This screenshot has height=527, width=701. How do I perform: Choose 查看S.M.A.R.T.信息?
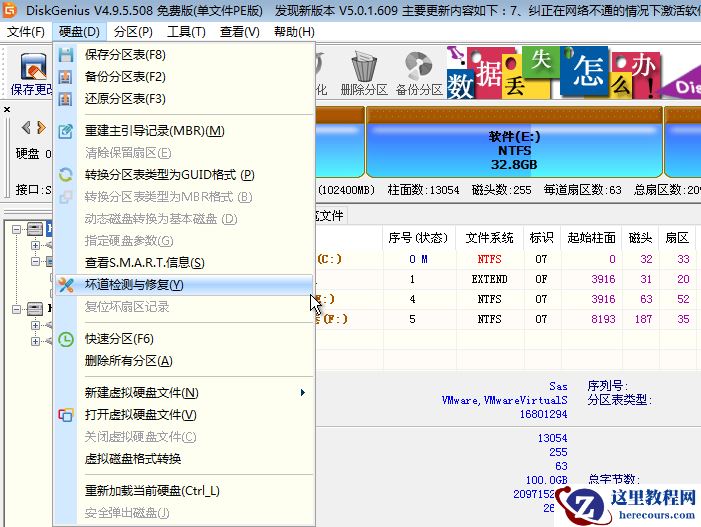(184, 263)
